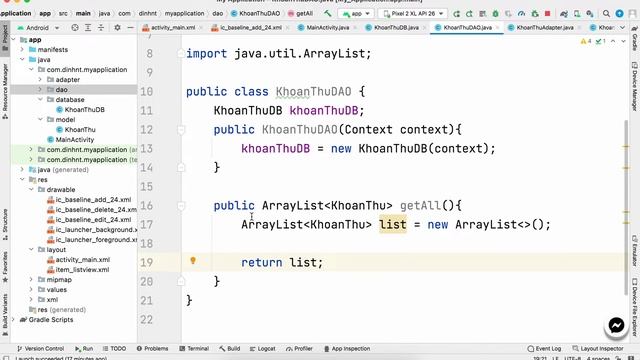Click the Make Project hammer icon
The image size is (640, 360).
pos(327,13)
